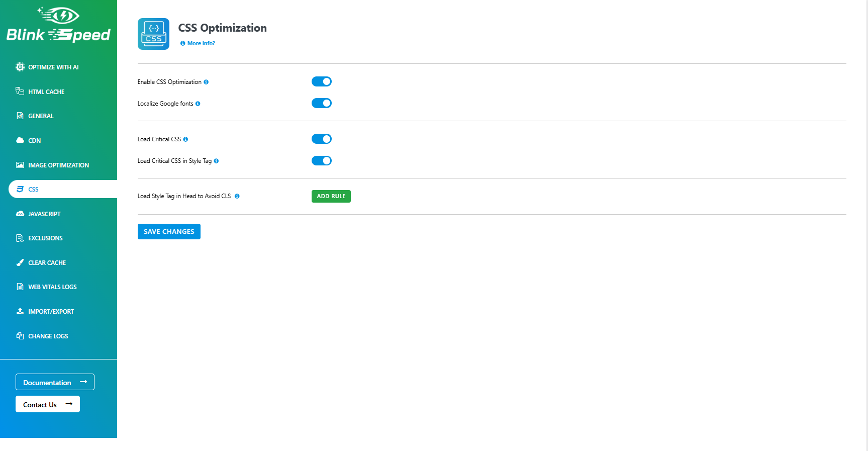This screenshot has height=451, width=868.
Task: Click the Save Changes button
Action: 169,231
